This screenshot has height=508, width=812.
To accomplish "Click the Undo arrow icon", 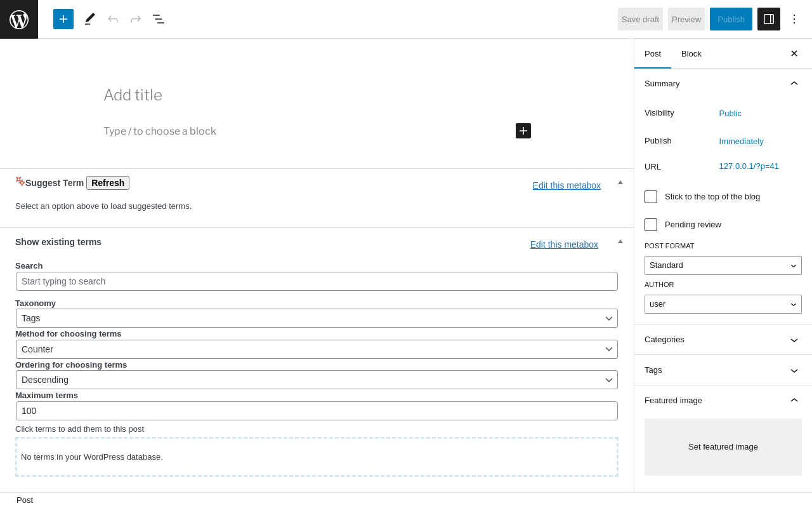I will [113, 19].
